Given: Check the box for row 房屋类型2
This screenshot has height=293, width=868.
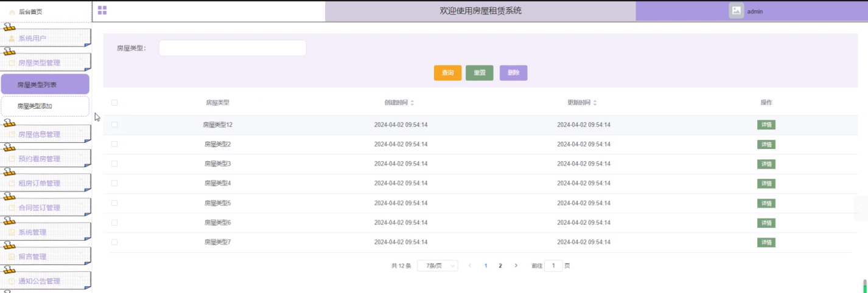Looking at the screenshot, I should coord(114,144).
